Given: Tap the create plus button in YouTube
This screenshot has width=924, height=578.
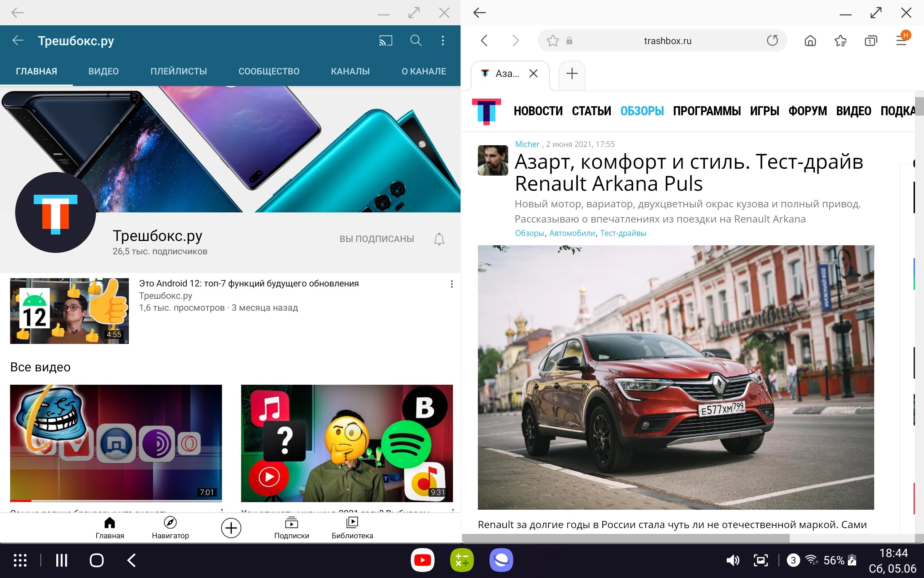Looking at the screenshot, I should click(x=231, y=528).
